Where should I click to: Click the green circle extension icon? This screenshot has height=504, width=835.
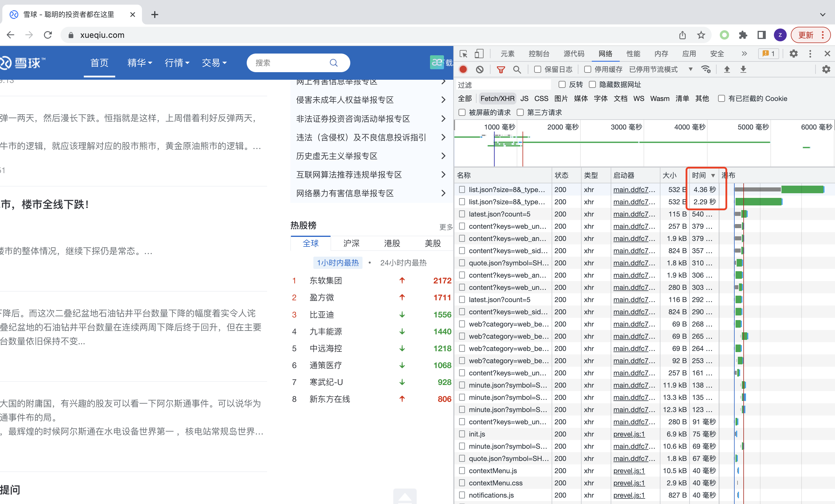coord(724,35)
